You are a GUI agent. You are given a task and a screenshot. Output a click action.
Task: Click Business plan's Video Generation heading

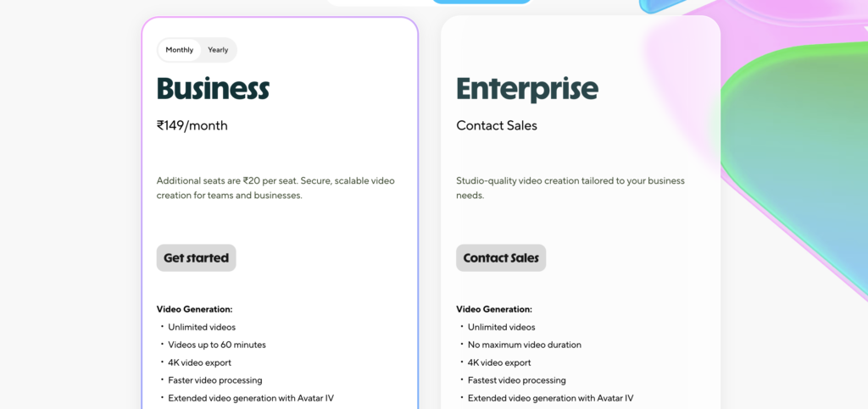coord(194,309)
